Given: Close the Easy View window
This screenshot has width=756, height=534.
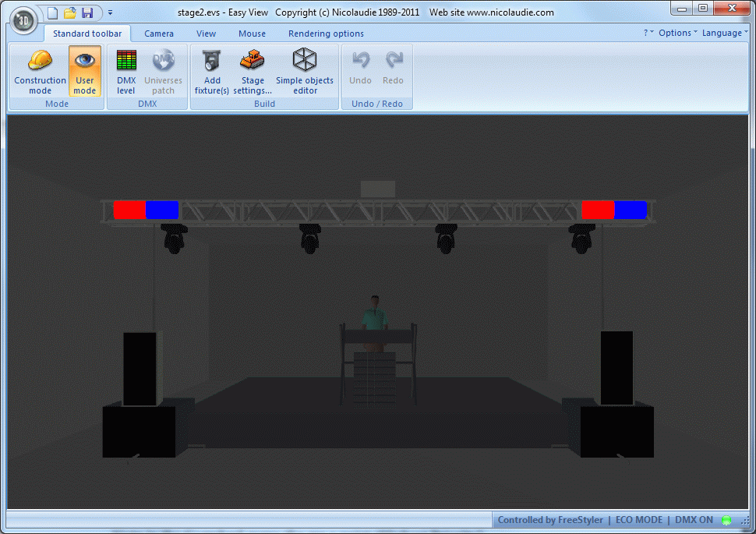Looking at the screenshot, I should coord(732,9).
